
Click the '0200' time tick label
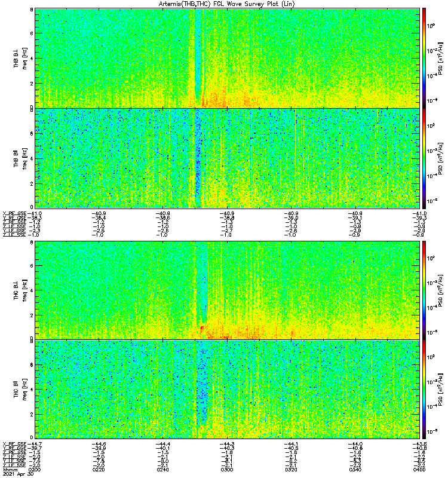click(x=34, y=470)
